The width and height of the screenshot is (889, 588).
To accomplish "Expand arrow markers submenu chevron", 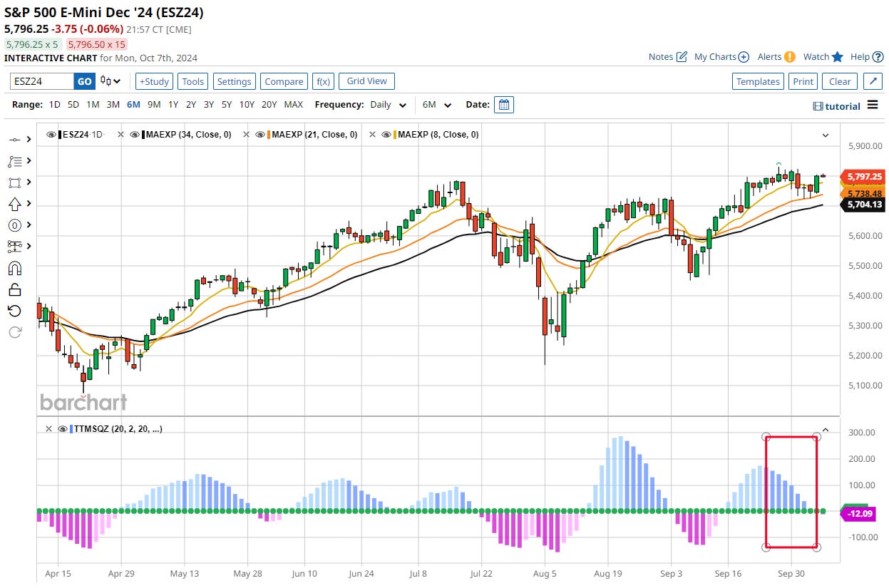I will click(x=29, y=204).
